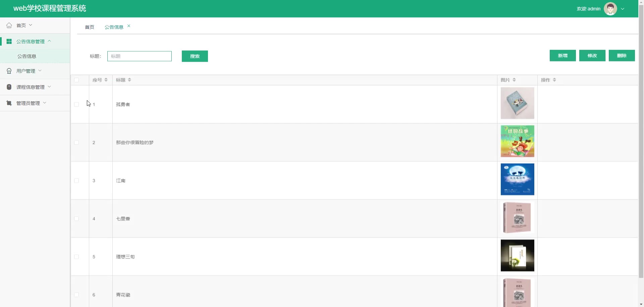This screenshot has height=307, width=644.
Task: Expand the 管理员管理 chevron
Action: click(45, 103)
